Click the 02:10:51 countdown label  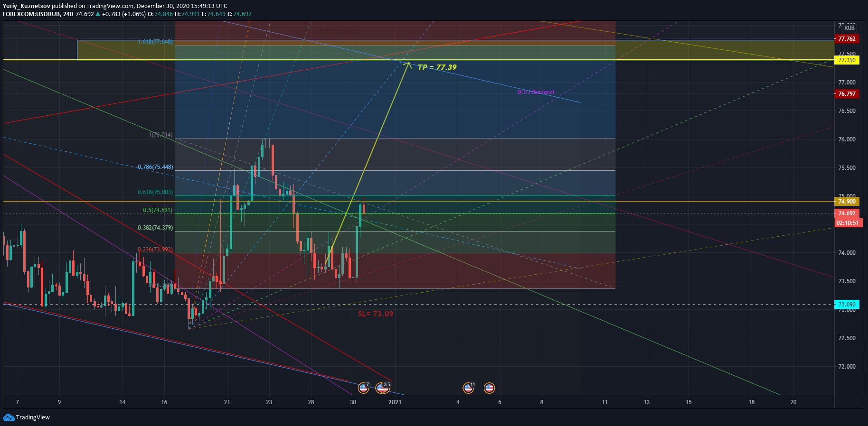[847, 223]
